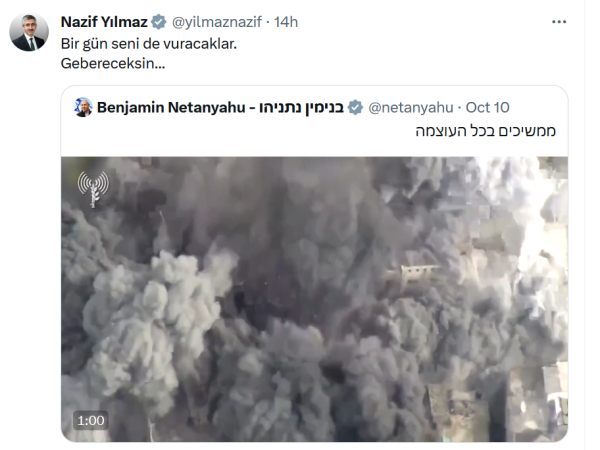Open the @yilmaznazif handle link
The height and width of the screenshot is (450, 600).
[217, 22]
